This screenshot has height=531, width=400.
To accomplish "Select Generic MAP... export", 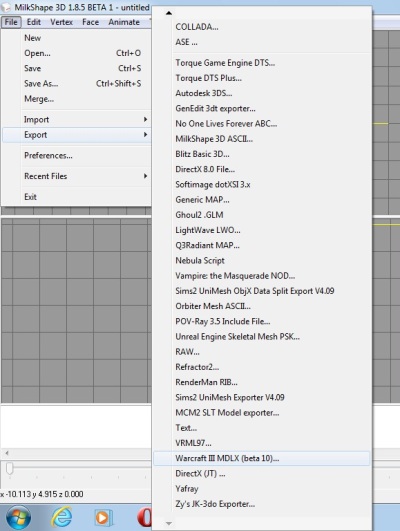I will (261, 200).
